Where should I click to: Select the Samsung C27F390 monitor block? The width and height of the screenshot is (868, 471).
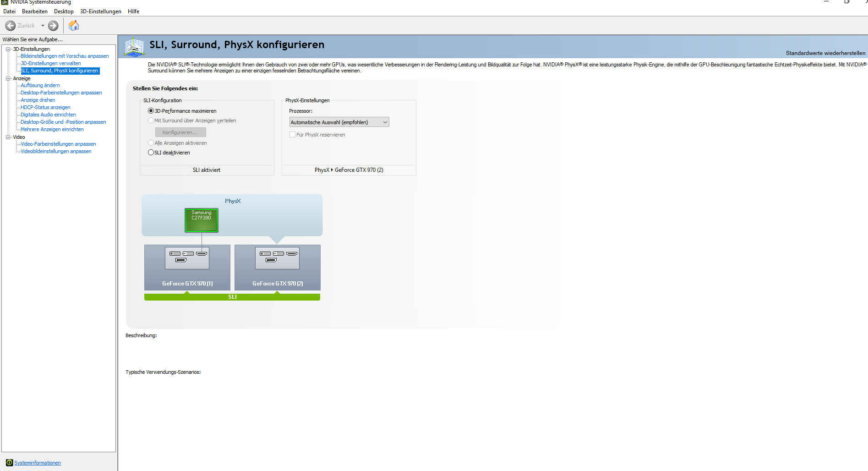(x=202, y=220)
